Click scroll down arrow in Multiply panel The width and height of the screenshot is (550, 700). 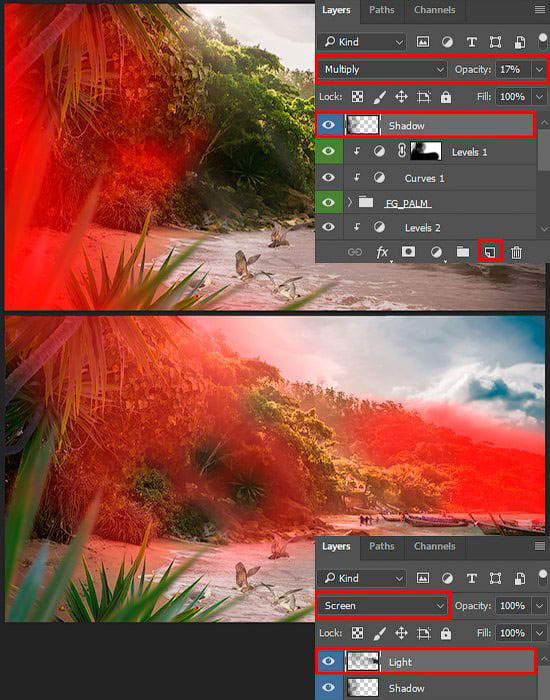pyautogui.click(x=543, y=229)
